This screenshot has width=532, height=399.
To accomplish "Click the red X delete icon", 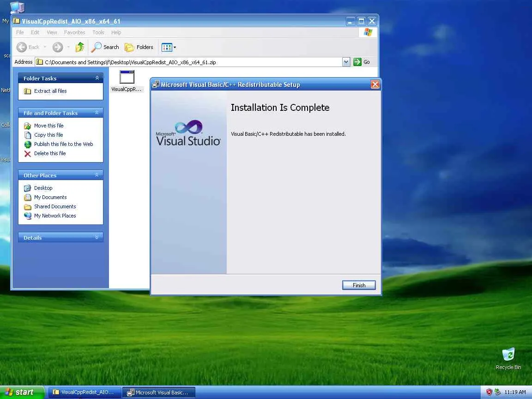I will [28, 154].
